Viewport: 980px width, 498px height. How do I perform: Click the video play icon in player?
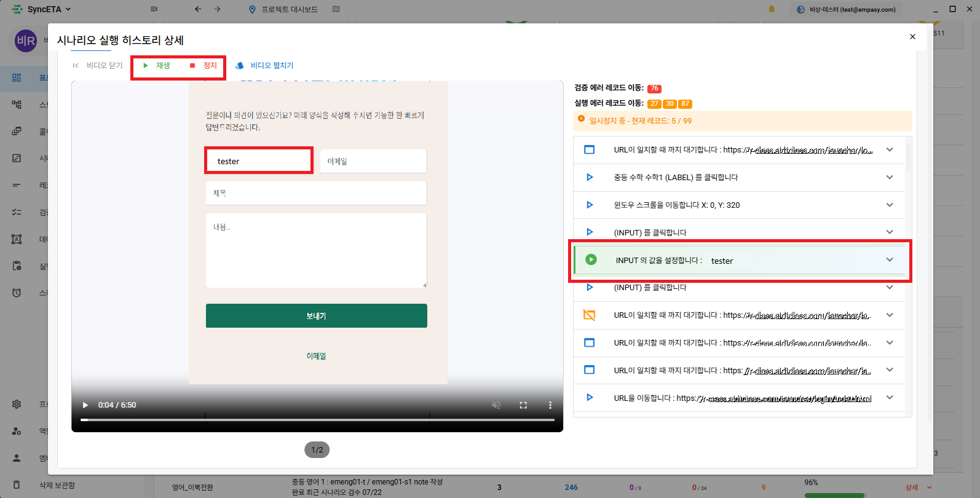pyautogui.click(x=85, y=405)
